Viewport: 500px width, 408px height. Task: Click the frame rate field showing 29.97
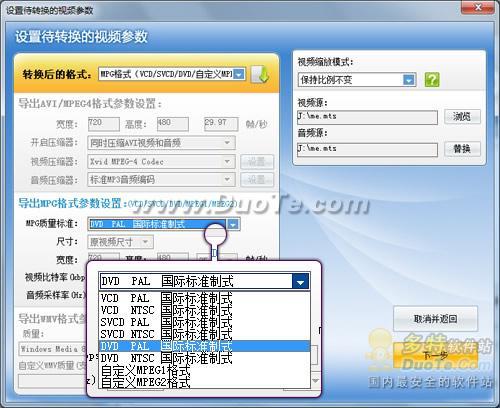coord(221,124)
